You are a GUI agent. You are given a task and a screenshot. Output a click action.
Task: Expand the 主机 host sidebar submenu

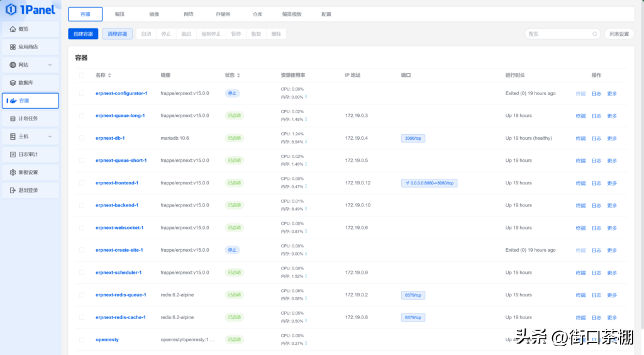(x=50, y=137)
